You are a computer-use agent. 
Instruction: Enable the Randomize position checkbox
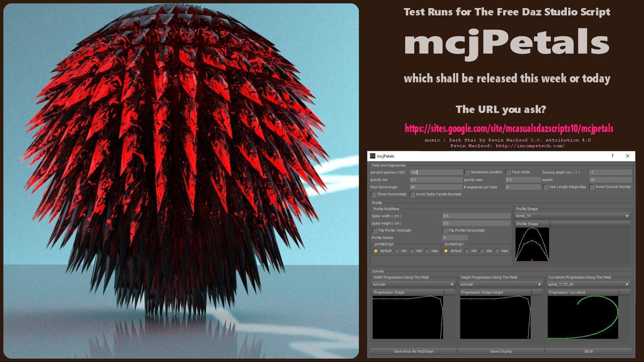[x=467, y=172]
